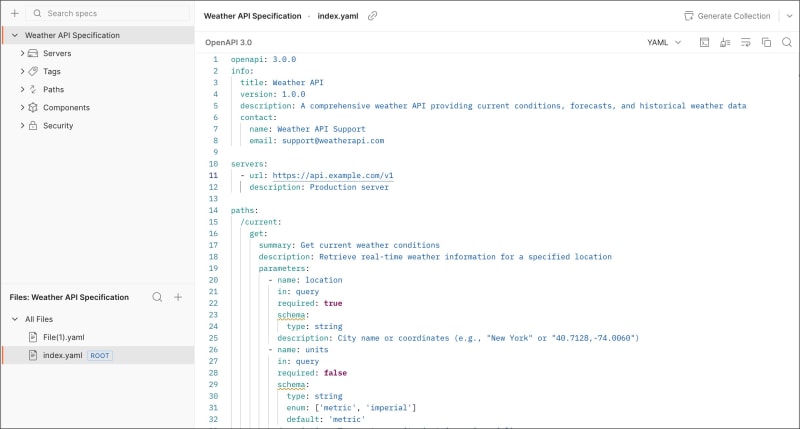Copy the specification contents
Image resolution: width=800 pixels, height=429 pixels.
click(x=766, y=42)
